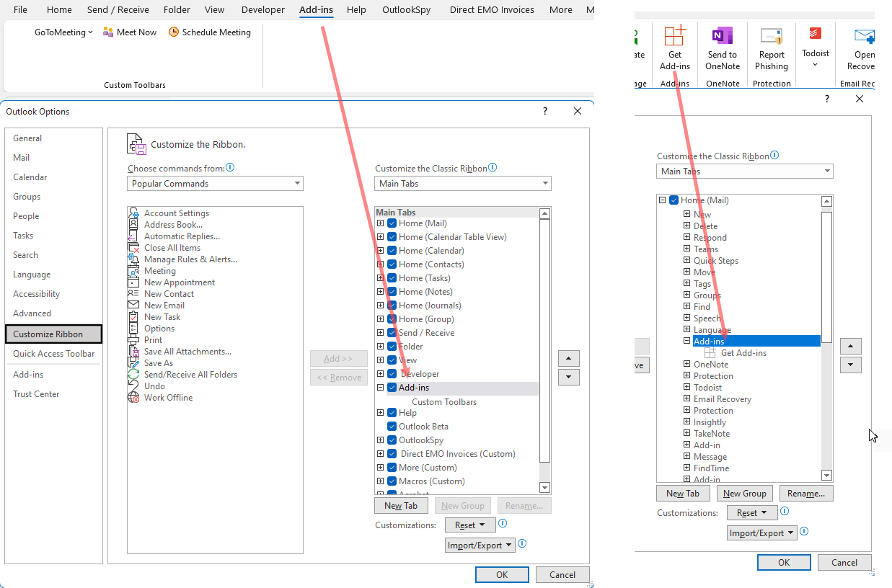Uncheck the Home (Mail) tab checkbox
Screen dimensions: 892x588
392,223
